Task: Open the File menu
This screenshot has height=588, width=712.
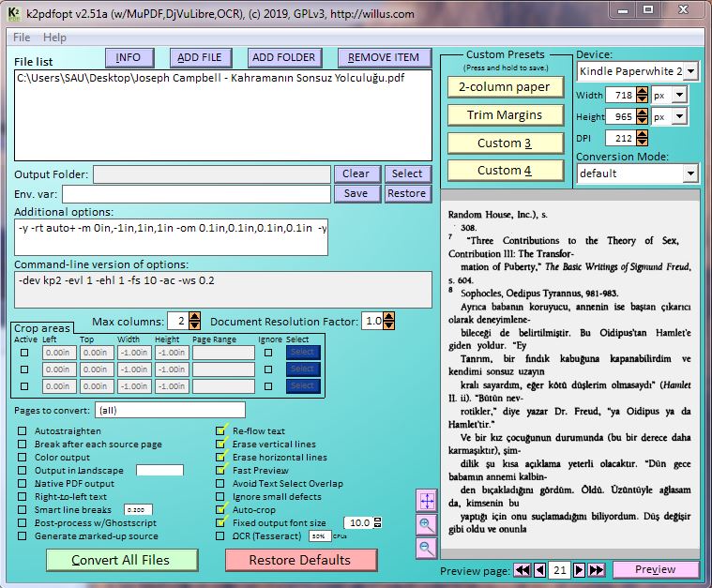Action: [x=22, y=38]
